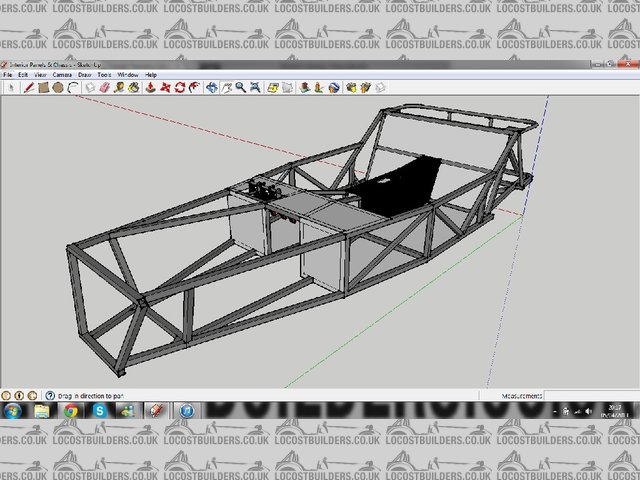Click the Windows Start button
Image resolution: width=640 pixels, height=480 pixels.
(13, 410)
